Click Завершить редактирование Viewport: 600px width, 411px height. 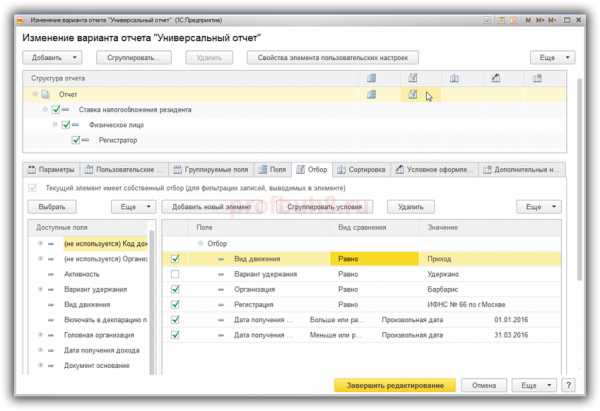click(395, 385)
